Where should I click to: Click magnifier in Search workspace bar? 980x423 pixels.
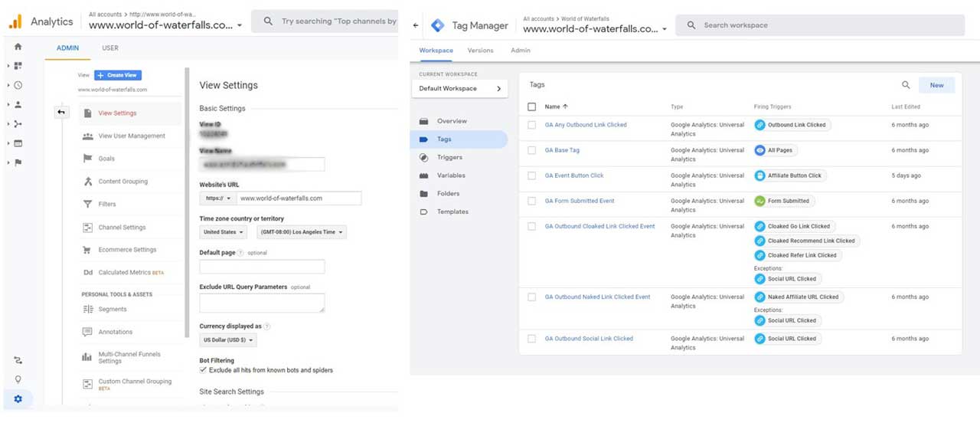tap(691, 25)
